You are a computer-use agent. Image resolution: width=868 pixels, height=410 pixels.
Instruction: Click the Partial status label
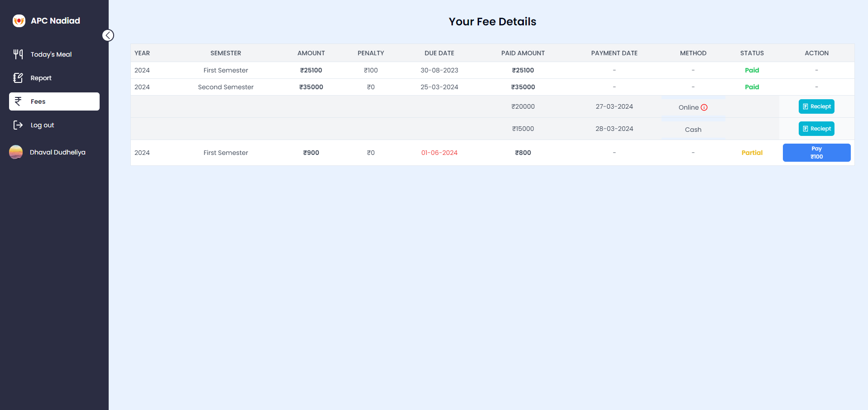tap(752, 153)
